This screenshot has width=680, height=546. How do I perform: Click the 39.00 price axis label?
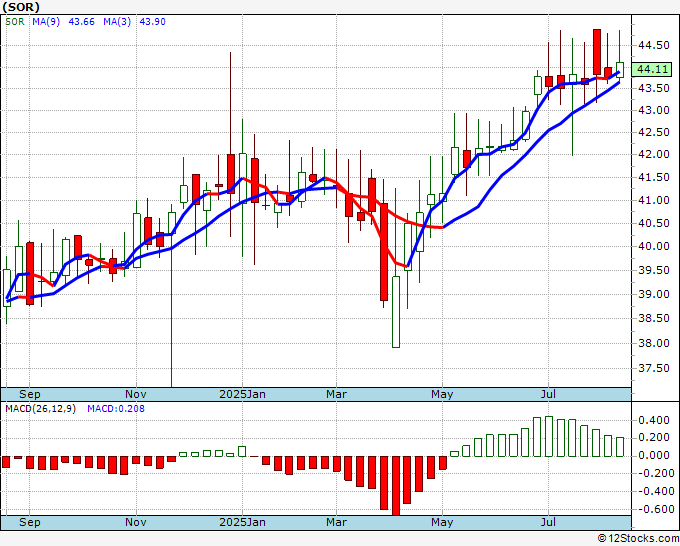point(654,294)
